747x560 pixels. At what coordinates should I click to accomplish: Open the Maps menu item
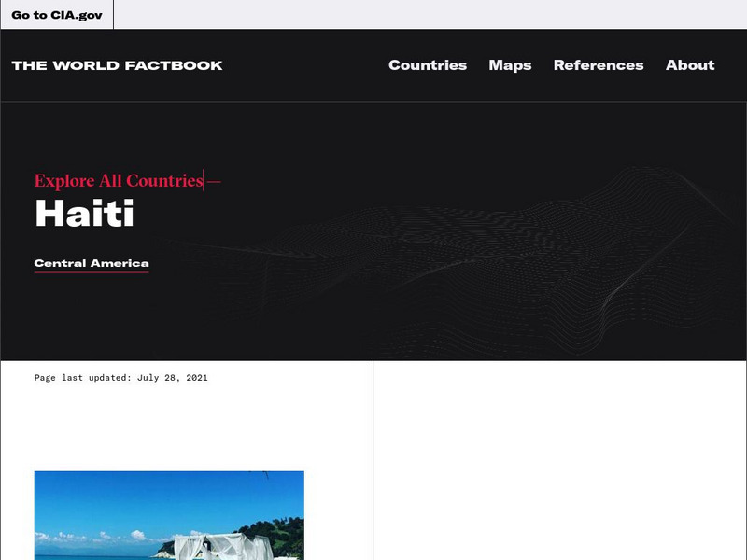(510, 65)
